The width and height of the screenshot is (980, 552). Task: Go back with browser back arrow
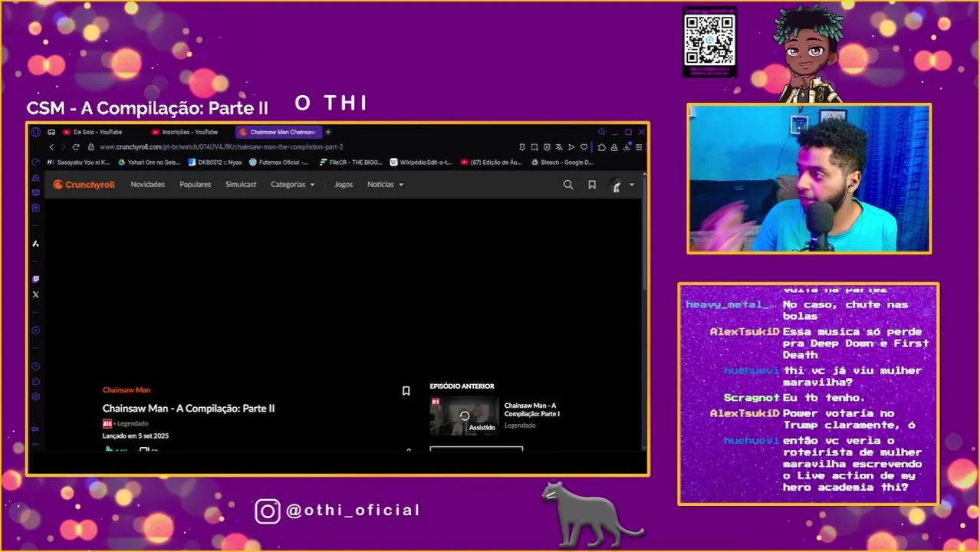click(x=51, y=147)
